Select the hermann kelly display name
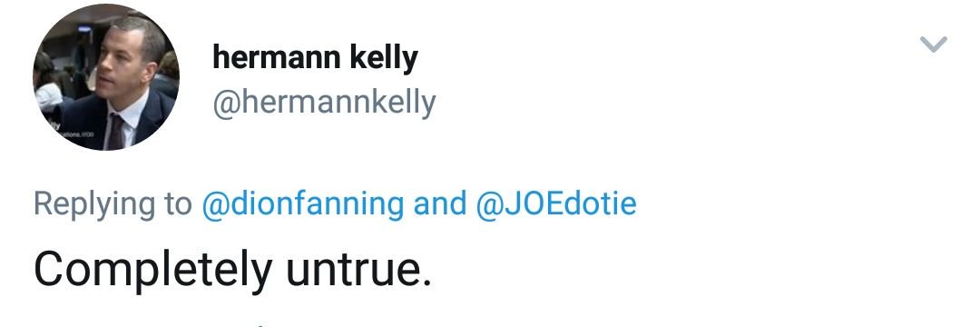Screen dimensions: 980x327 [316, 57]
